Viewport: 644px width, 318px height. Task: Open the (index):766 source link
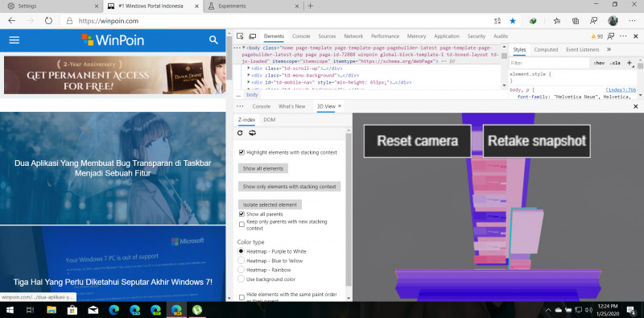[621, 89]
